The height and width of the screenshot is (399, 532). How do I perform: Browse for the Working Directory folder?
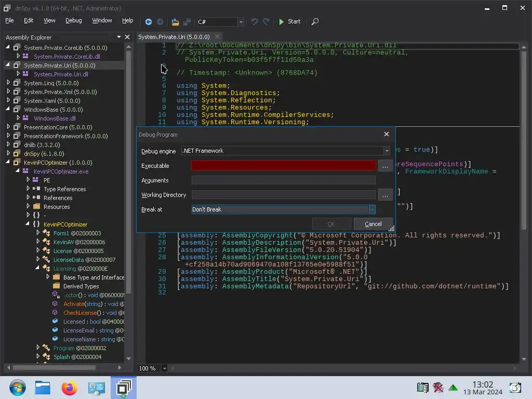click(x=385, y=195)
